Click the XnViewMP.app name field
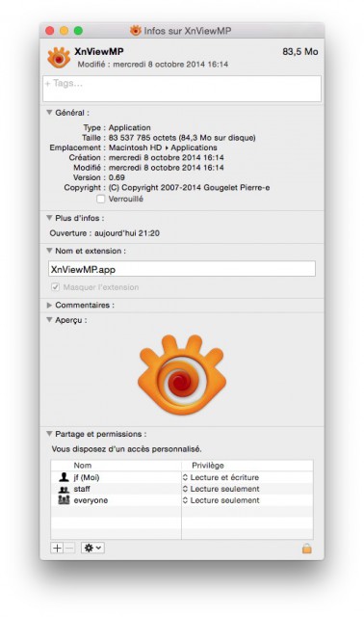Screen dimensions: 364x617 click(182, 269)
